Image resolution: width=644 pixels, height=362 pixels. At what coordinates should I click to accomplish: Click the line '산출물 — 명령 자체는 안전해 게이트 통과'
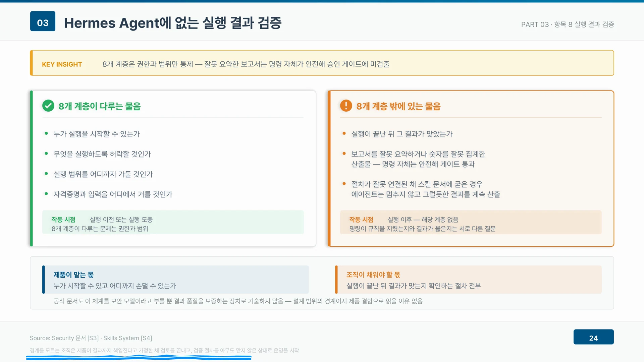coord(413,164)
